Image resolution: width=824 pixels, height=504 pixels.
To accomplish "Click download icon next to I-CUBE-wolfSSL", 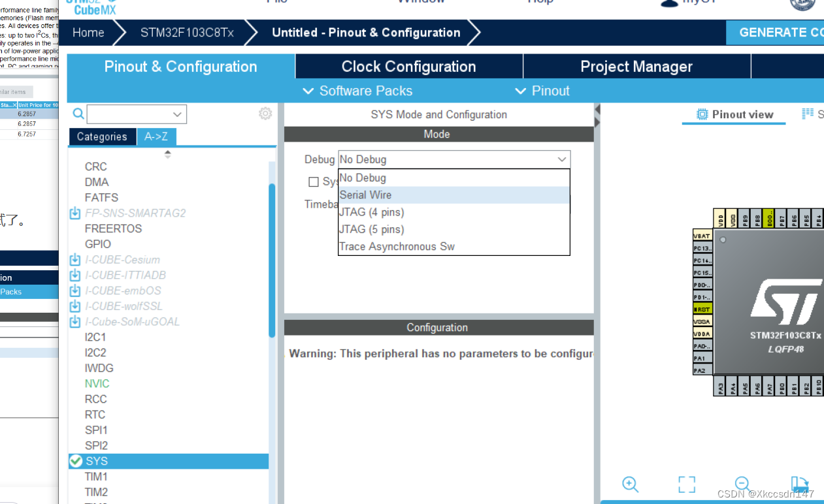I will pos(75,306).
